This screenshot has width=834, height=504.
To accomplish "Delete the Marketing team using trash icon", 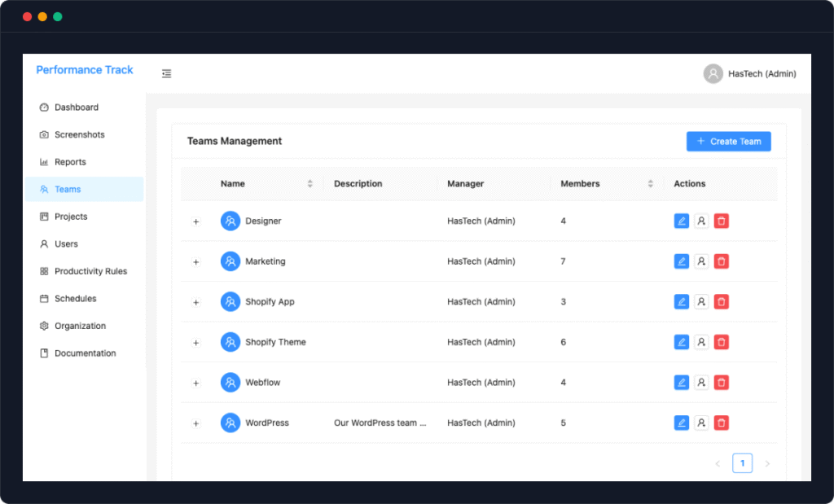I will click(722, 261).
